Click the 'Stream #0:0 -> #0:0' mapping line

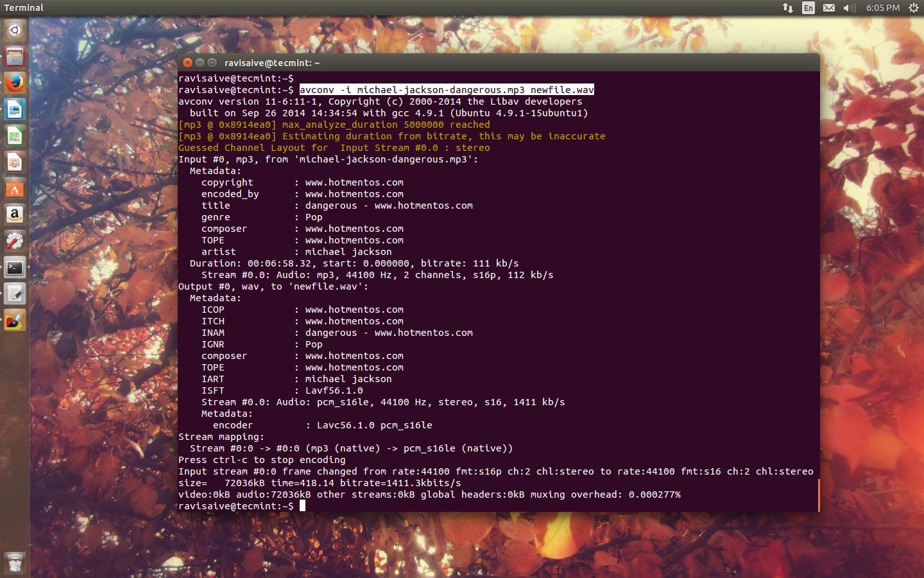click(352, 448)
